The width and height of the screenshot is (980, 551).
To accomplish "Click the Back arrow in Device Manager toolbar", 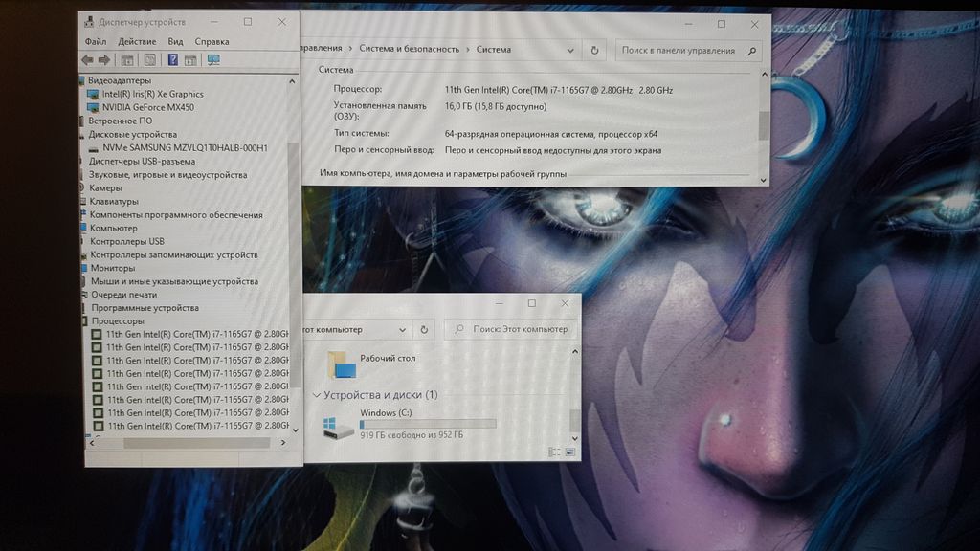I will coord(87,60).
